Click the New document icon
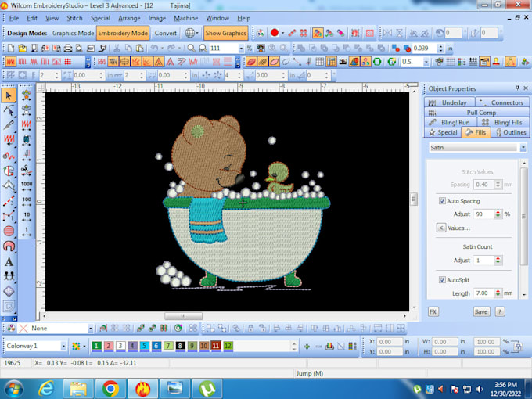 click(x=10, y=48)
